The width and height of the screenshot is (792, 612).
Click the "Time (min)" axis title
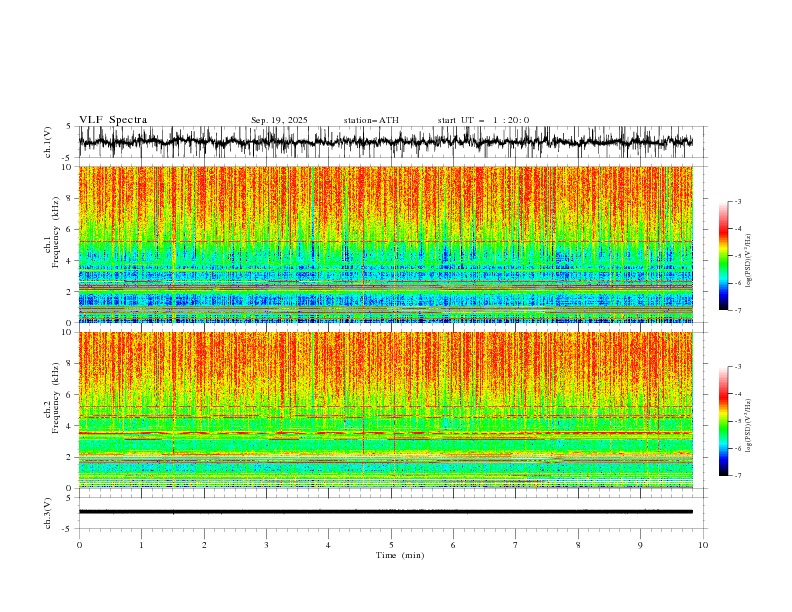pyautogui.click(x=400, y=555)
